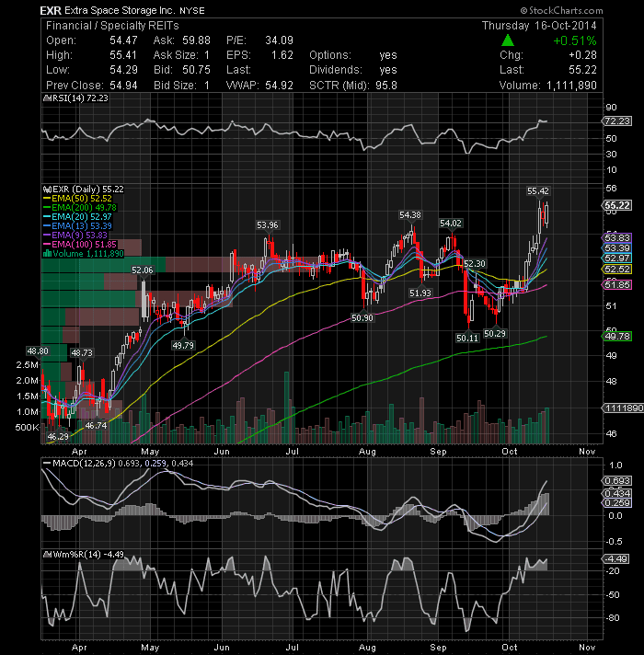Select the EMA(9) 53.83 legend entry

click(x=75, y=236)
